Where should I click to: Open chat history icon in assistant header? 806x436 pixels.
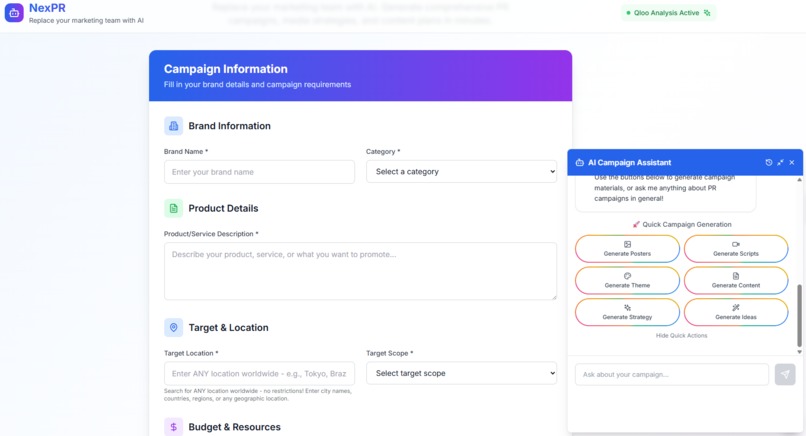click(768, 162)
